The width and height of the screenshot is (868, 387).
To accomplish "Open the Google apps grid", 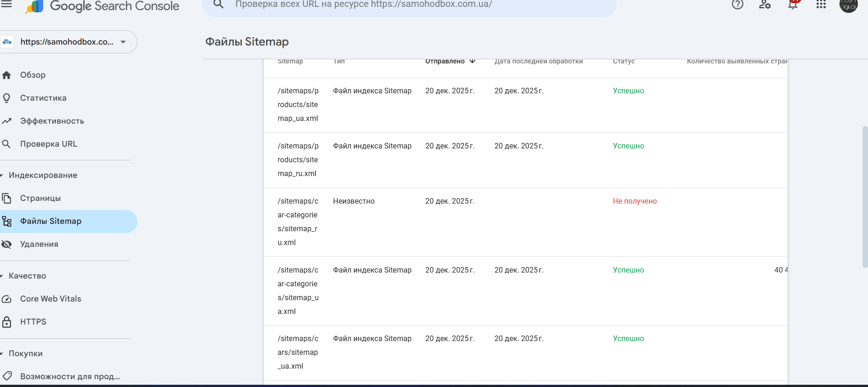I will coord(821,5).
